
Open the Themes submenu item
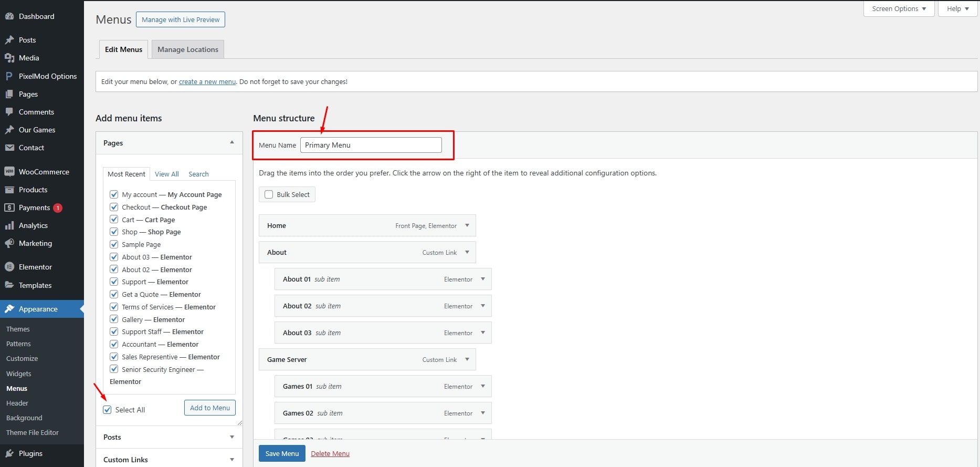coord(18,329)
